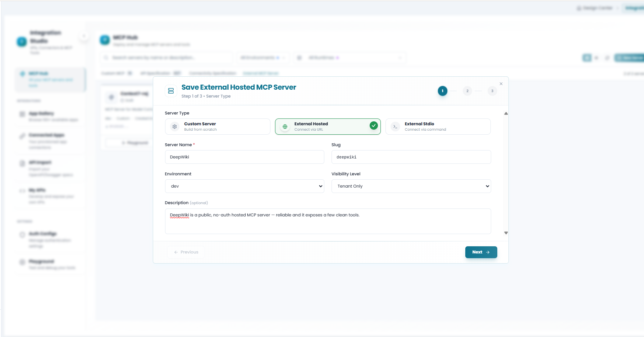Select the Custom Server type option
644x337 pixels.
(218, 127)
